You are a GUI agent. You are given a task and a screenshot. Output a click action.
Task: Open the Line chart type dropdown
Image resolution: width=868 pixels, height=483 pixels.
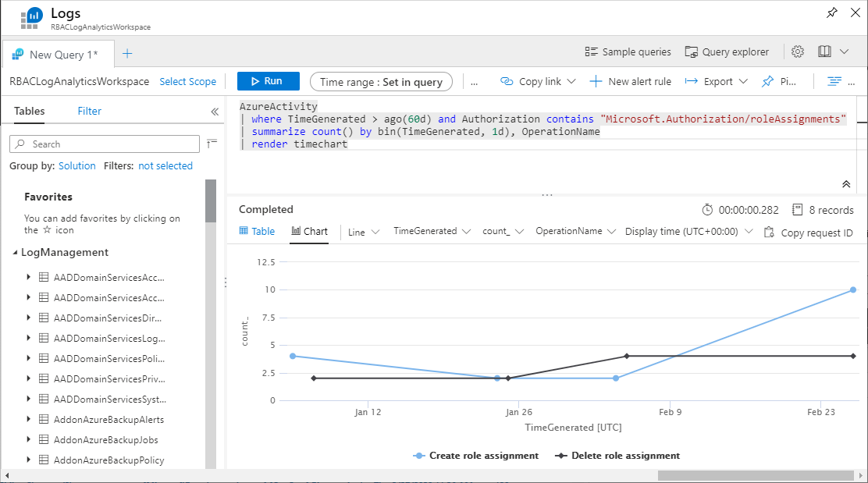pyautogui.click(x=364, y=232)
